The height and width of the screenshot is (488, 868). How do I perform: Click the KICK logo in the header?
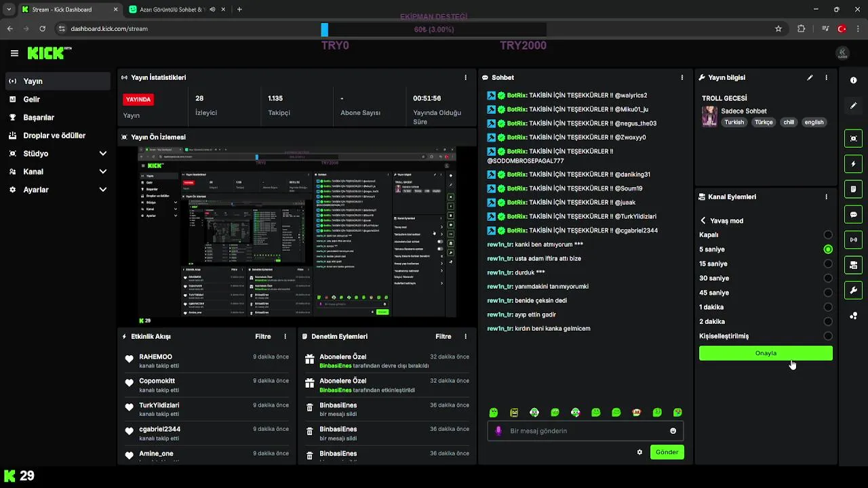[49, 53]
